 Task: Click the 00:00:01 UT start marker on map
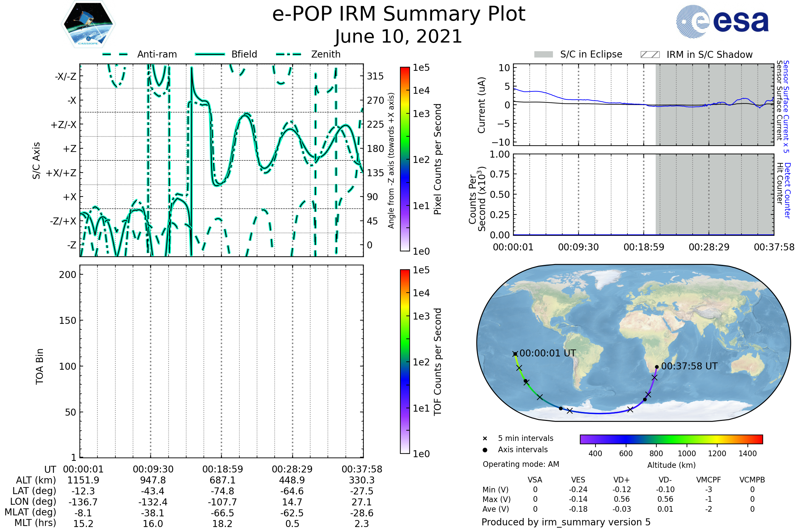[515, 354]
